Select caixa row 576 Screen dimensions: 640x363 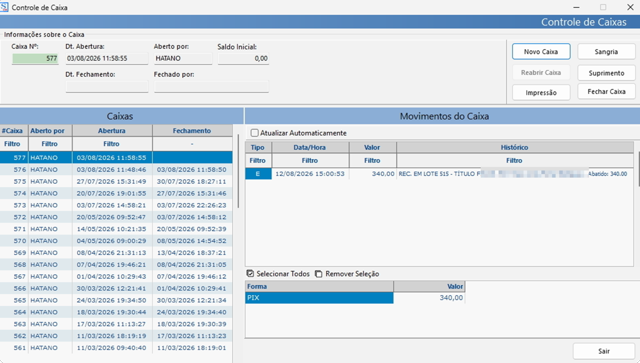116,169
